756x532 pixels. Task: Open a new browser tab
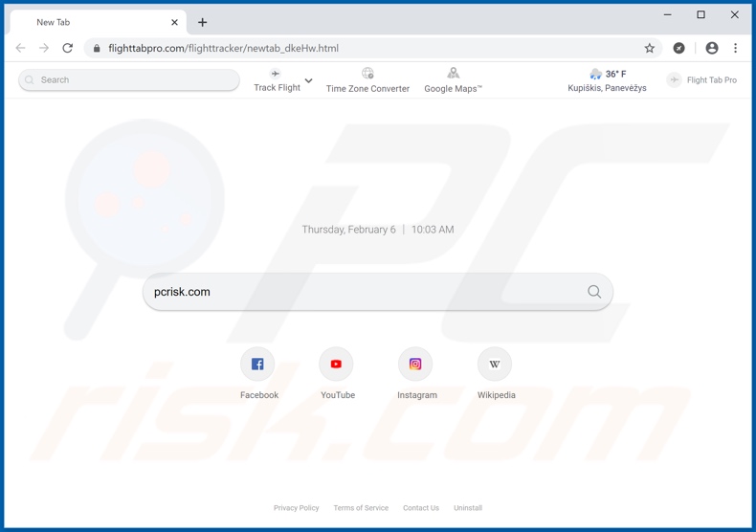[203, 22]
